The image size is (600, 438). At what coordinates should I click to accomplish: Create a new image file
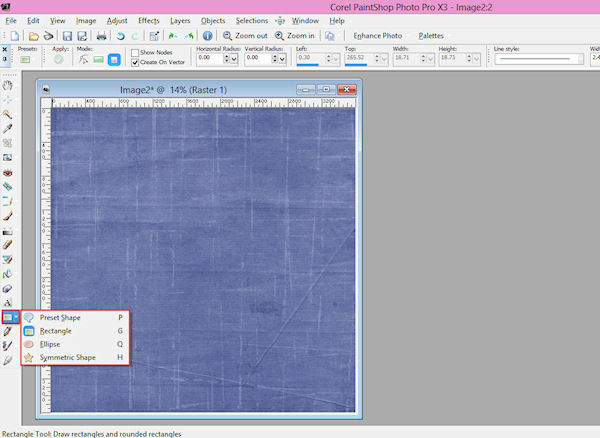click(x=15, y=36)
